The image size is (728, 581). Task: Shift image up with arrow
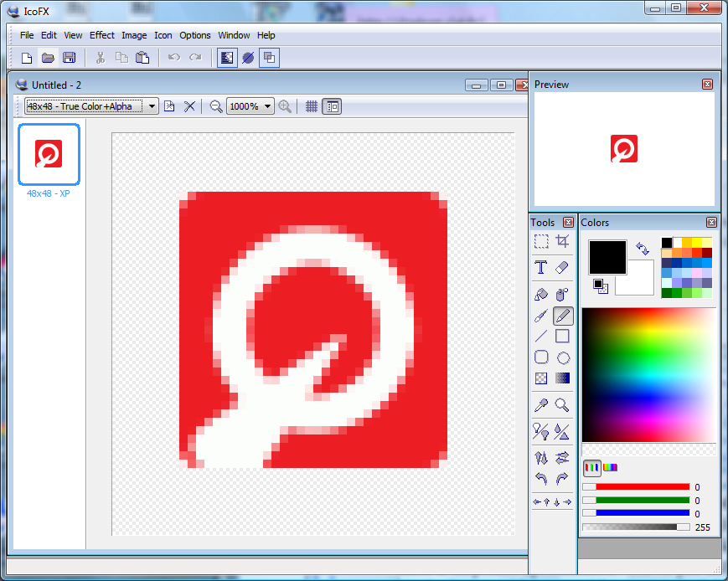[546, 501]
